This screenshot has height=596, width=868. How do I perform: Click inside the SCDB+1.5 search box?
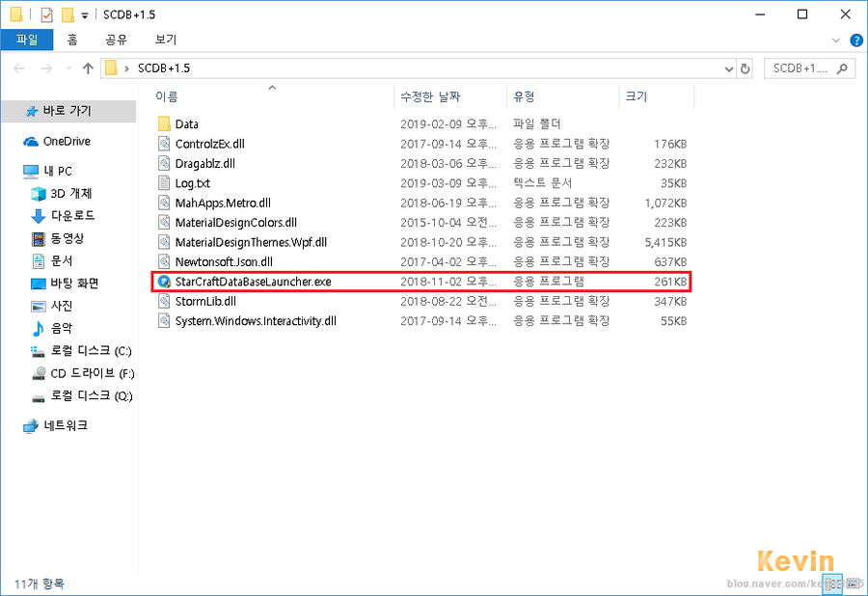791,68
